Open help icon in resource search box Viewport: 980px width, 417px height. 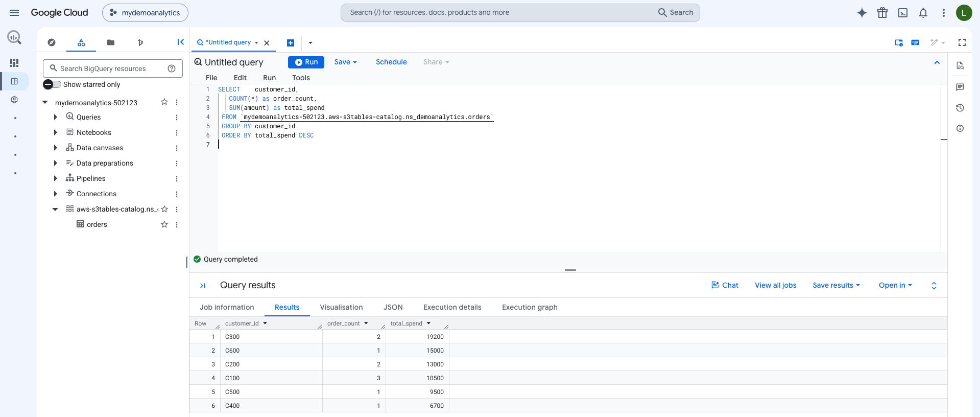click(172, 68)
